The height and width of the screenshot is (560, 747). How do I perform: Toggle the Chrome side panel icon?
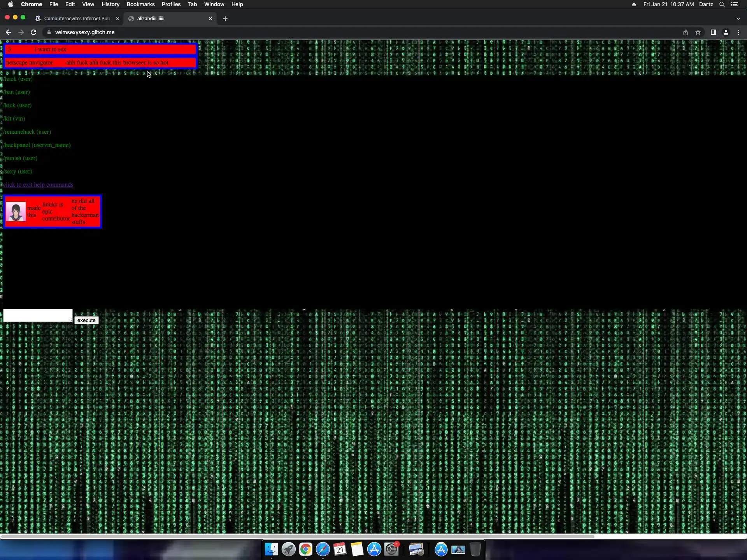click(713, 32)
